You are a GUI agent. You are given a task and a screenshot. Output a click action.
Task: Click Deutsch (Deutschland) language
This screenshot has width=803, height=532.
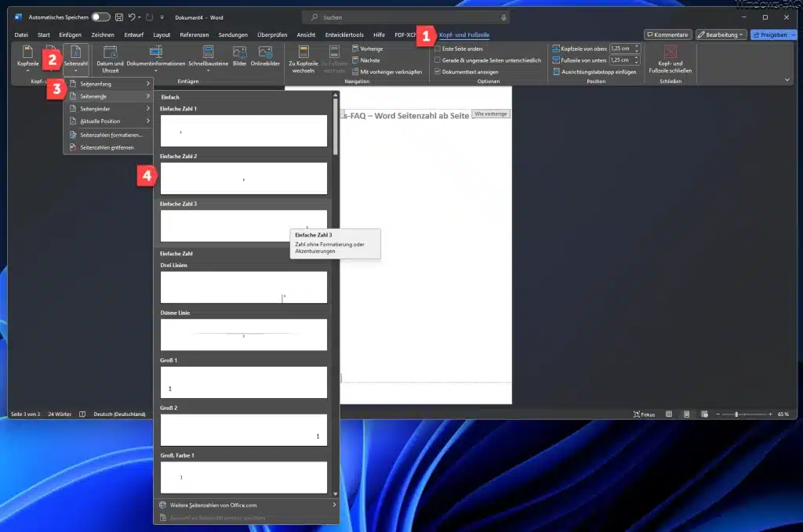[x=119, y=414]
